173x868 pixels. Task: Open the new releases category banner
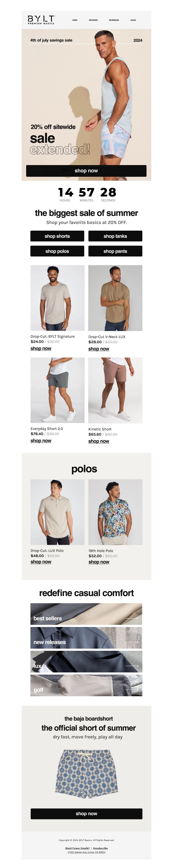(x=86, y=638)
